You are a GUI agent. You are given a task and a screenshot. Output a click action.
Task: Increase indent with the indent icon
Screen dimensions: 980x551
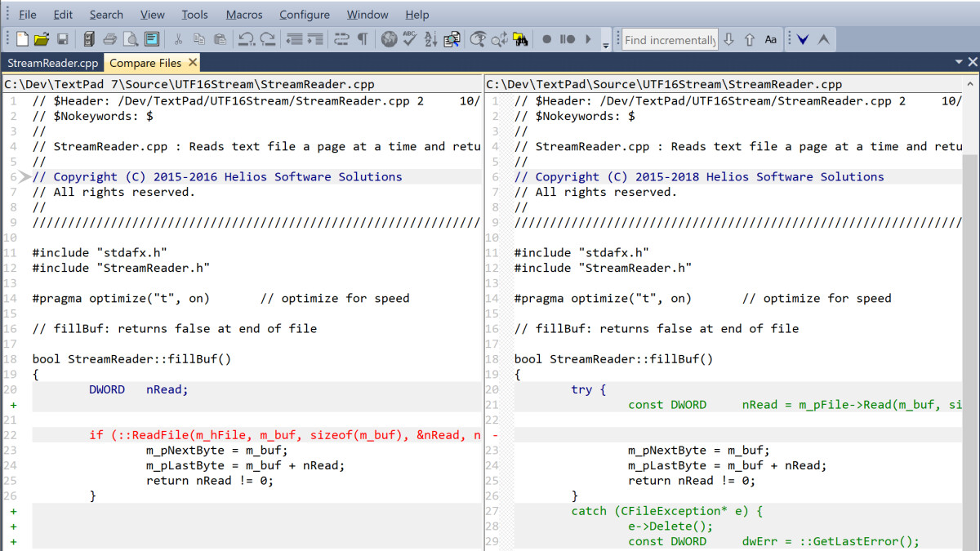(x=315, y=39)
